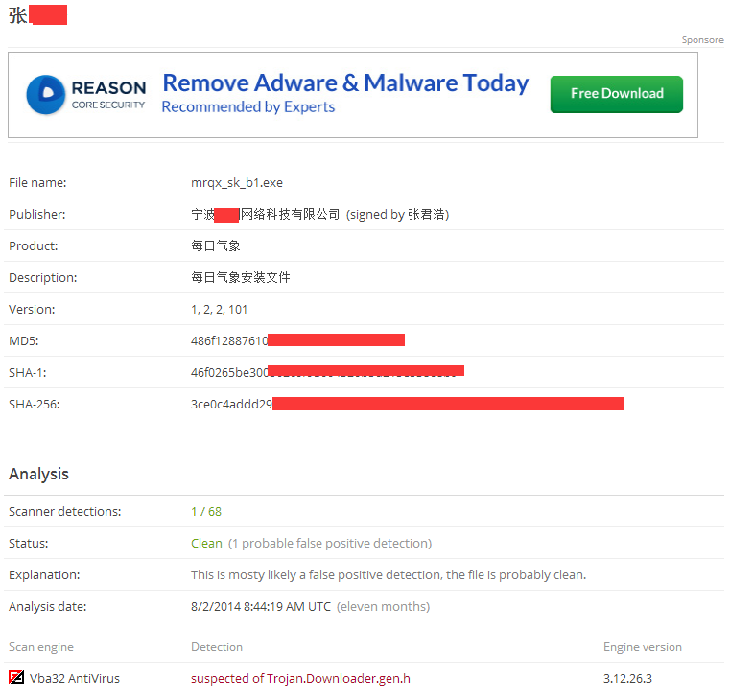730x700 pixels.
Task: Click the Free Download button
Action: coord(617,94)
